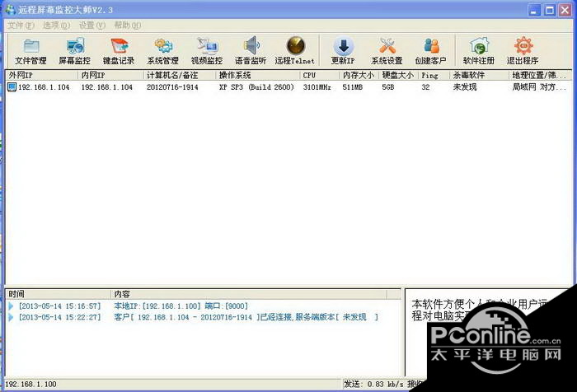The image size is (577, 392).
Task: Open the 远程Telnet tool
Action: coord(295,51)
